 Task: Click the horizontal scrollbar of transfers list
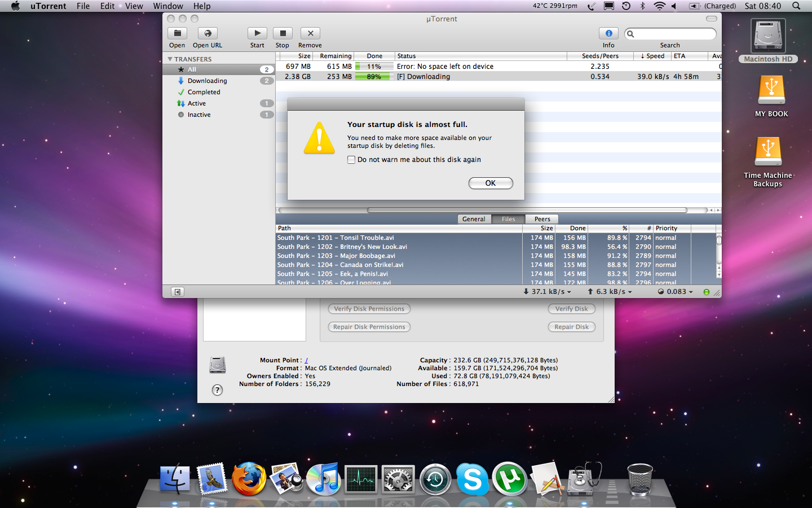pyautogui.click(x=527, y=210)
